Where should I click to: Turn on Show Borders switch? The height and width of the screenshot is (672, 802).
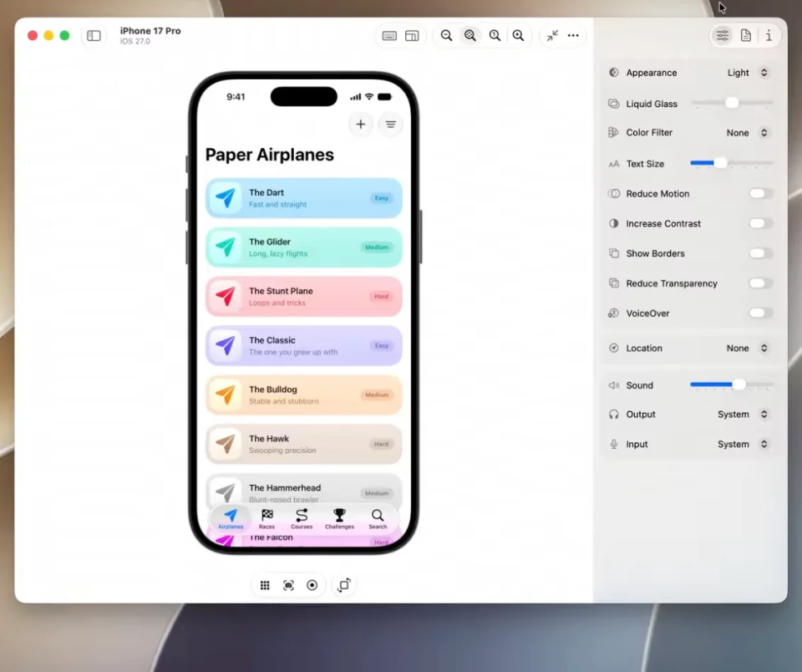pyautogui.click(x=760, y=253)
